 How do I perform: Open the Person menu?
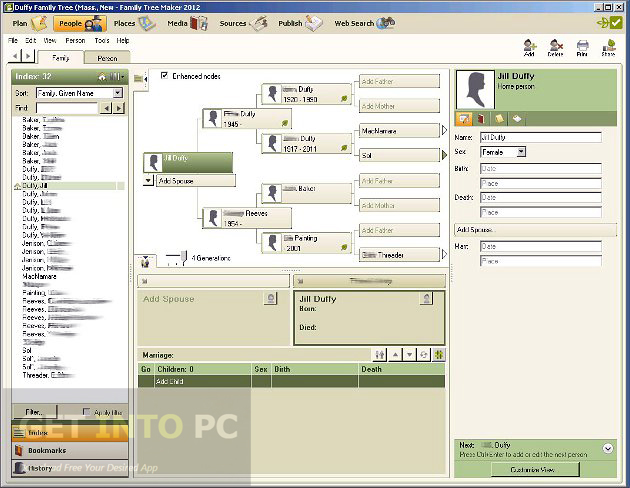click(75, 41)
